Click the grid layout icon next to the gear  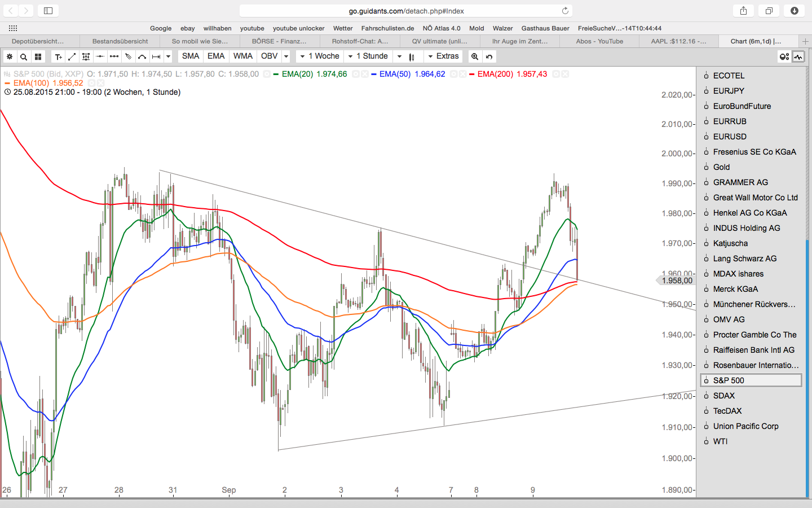[x=37, y=56]
